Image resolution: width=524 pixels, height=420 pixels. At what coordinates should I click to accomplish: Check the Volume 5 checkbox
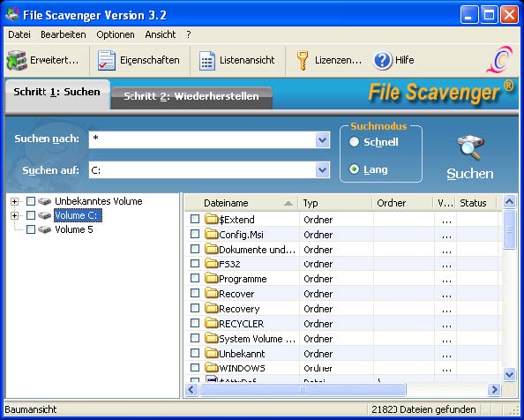click(x=31, y=229)
